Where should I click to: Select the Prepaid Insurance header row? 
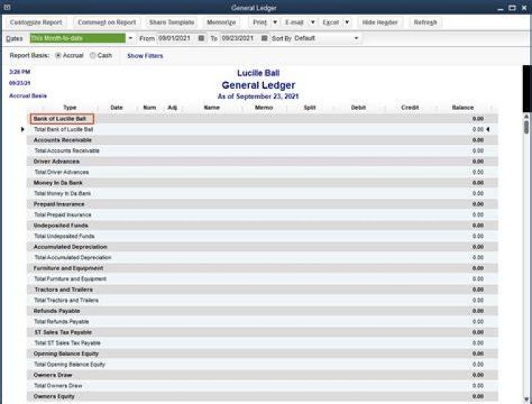(x=262, y=204)
